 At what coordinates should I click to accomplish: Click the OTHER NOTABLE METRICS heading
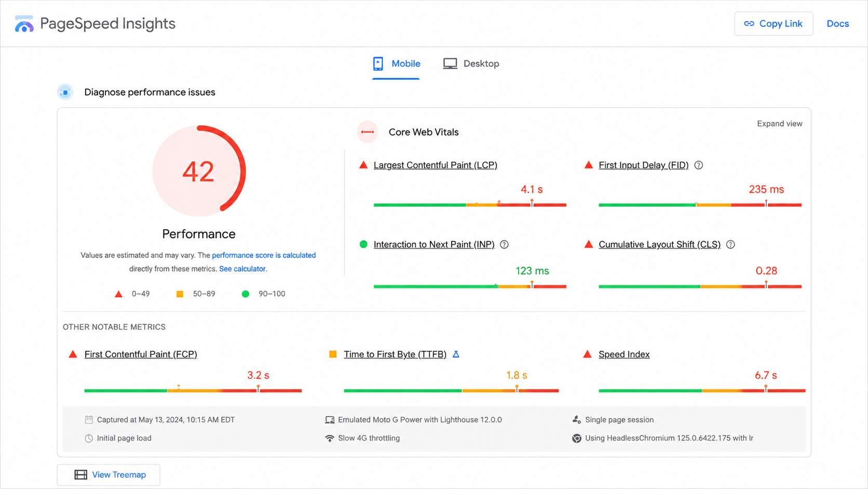(114, 327)
